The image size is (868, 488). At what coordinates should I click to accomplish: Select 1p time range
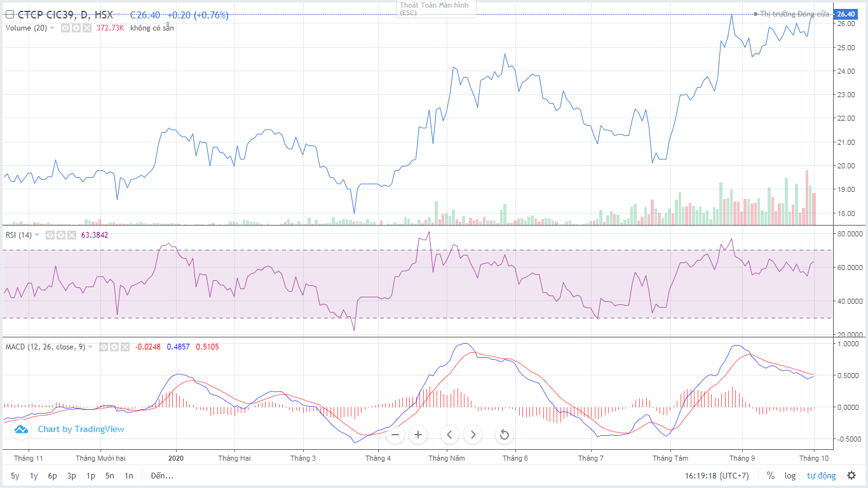click(x=91, y=475)
